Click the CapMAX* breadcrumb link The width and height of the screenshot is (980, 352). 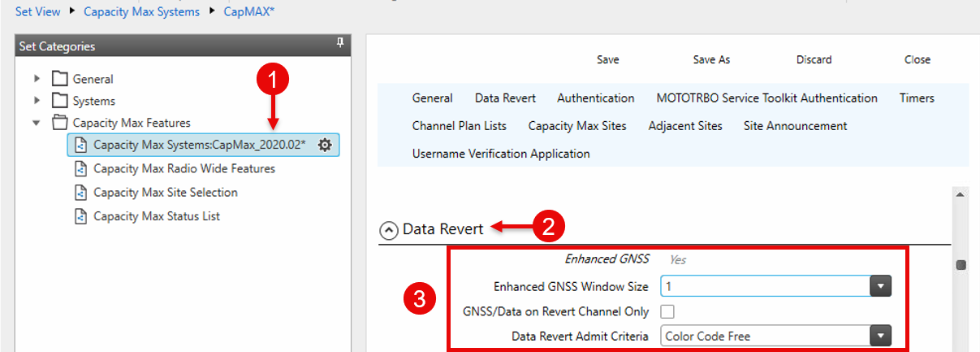249,11
